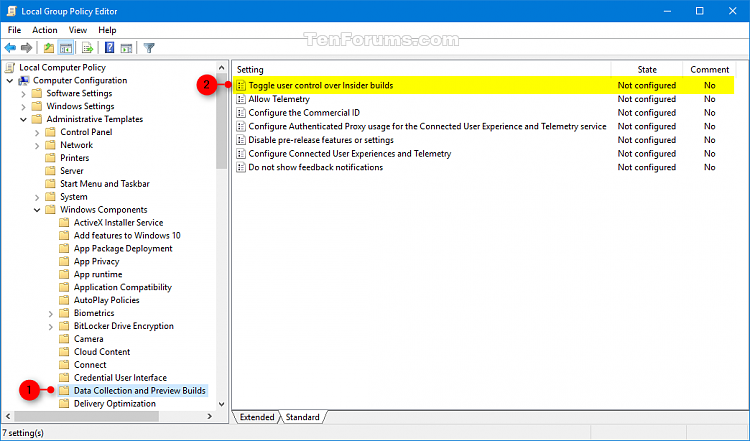Image resolution: width=750 pixels, height=441 pixels.
Task: Click the Configure Connected User Experiences policy icon
Action: 241,154
